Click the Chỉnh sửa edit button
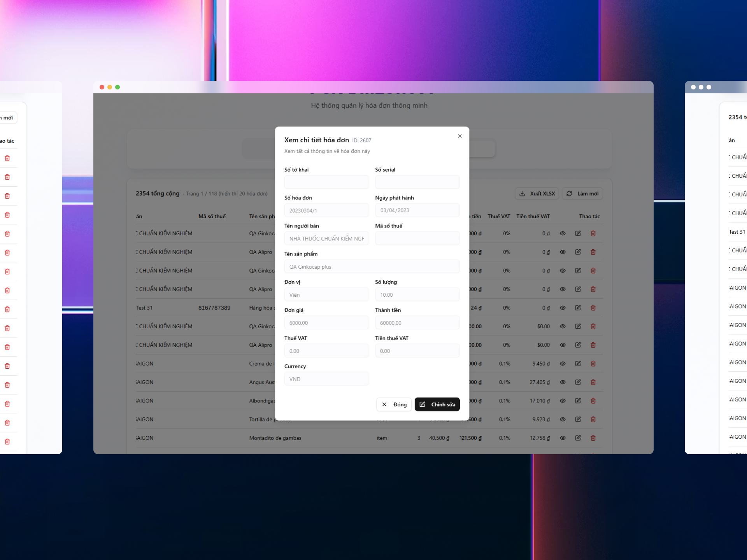 437,404
